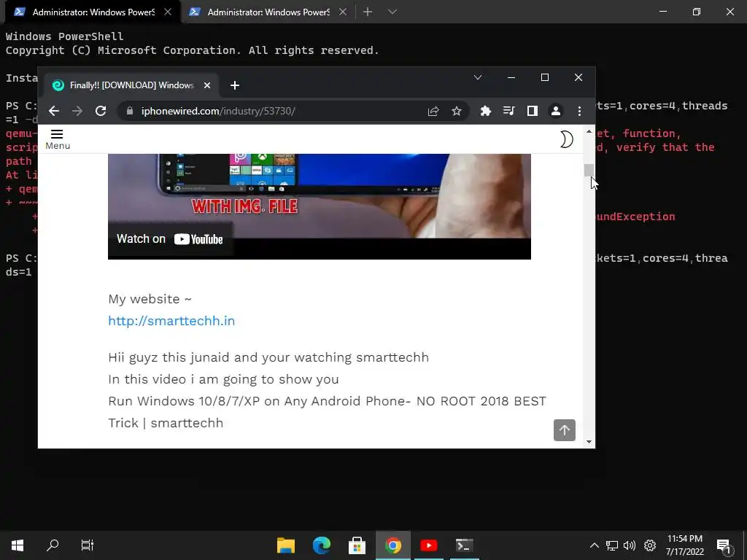Viewport: 747px width, 560px height.
Task: Click 'Windows PowerShell' header line in terminal
Action: click(x=64, y=36)
